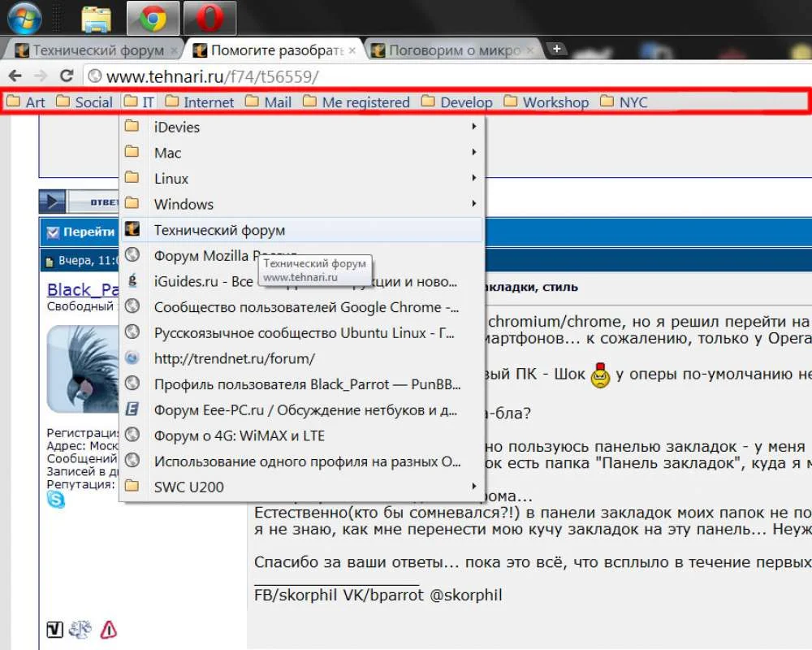Viewport: 812px width, 650px height.
Task: Click the scales reputation icon
Action: click(x=80, y=629)
